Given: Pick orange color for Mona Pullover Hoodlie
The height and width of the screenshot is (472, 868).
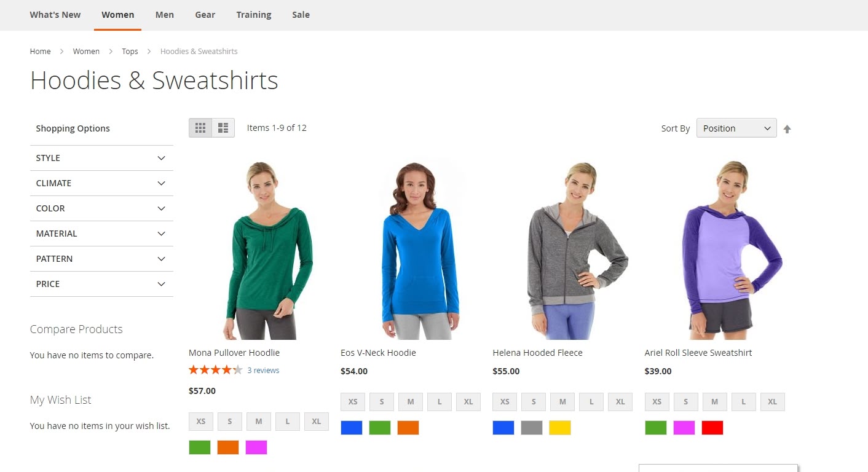Looking at the screenshot, I should (228, 447).
